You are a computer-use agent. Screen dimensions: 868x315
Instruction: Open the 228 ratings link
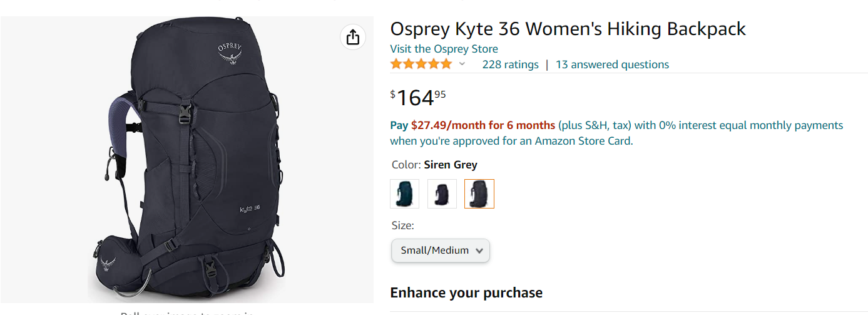click(x=510, y=65)
